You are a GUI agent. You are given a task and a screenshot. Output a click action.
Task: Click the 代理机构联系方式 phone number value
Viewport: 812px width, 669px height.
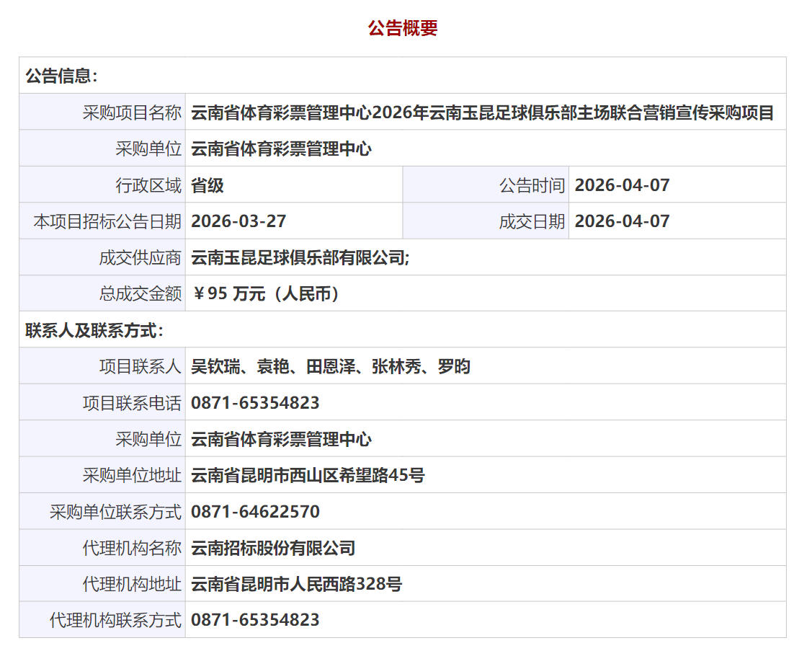[255, 620]
